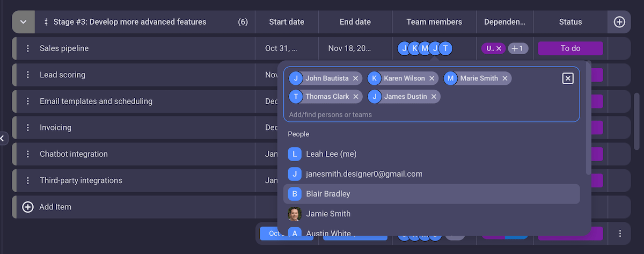Click the Team members column header
The height and width of the screenshot is (254, 644).
click(x=434, y=22)
